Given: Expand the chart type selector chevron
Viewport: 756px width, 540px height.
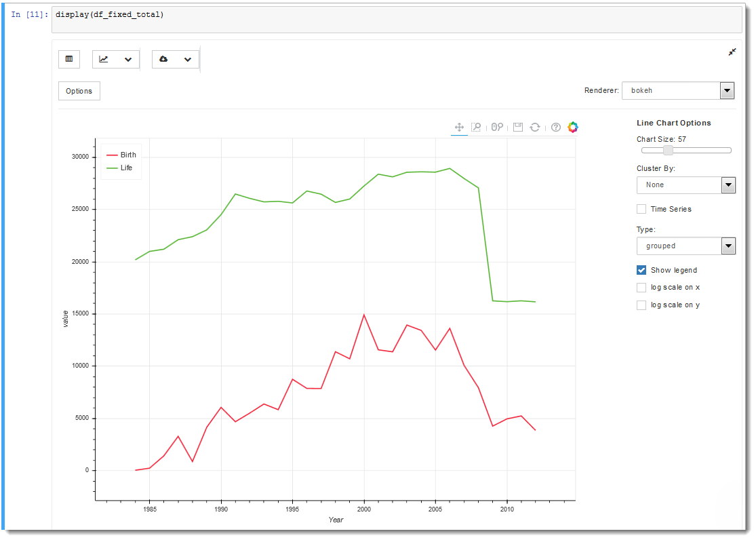Looking at the screenshot, I should (127, 59).
